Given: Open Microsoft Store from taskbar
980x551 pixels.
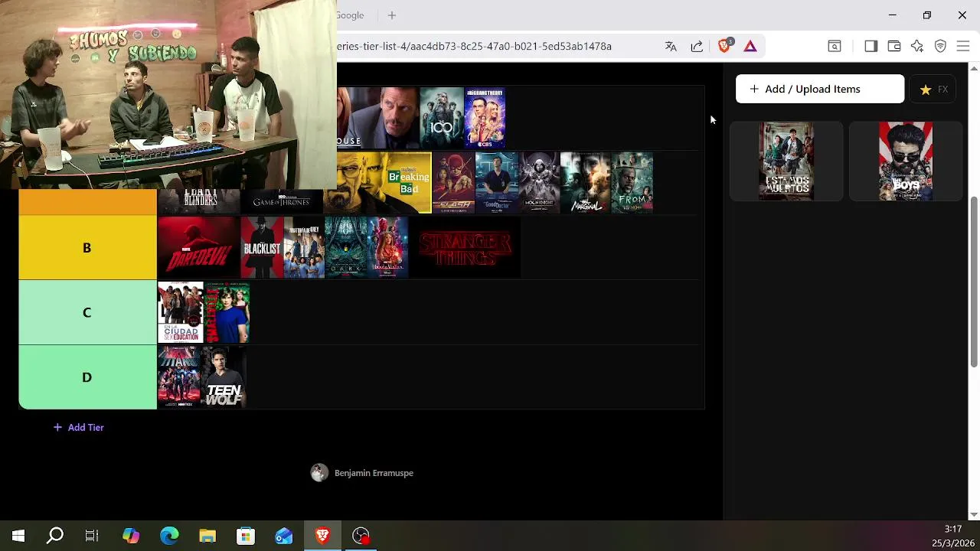Looking at the screenshot, I should click(246, 536).
